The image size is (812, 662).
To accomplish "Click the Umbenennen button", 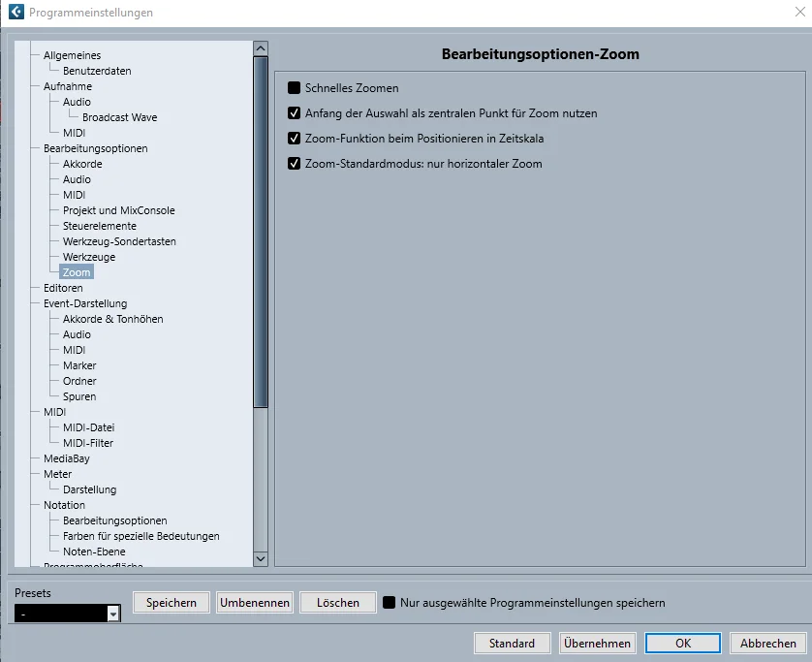I will click(x=255, y=603).
